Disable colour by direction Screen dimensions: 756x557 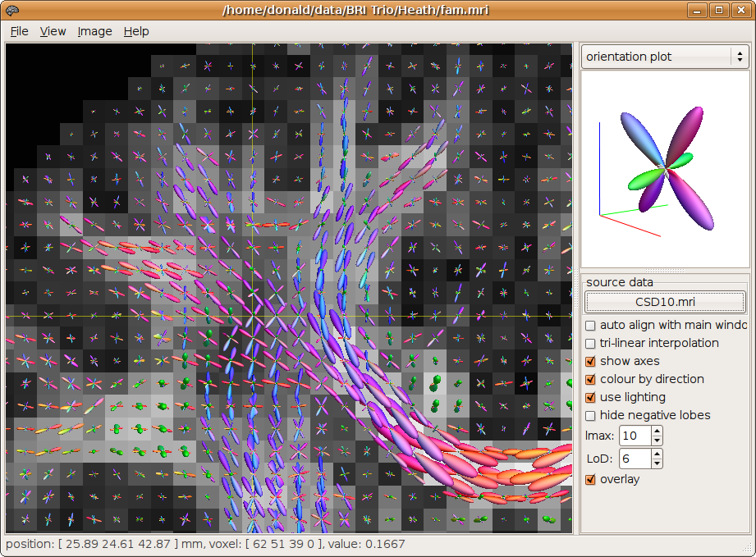click(590, 379)
